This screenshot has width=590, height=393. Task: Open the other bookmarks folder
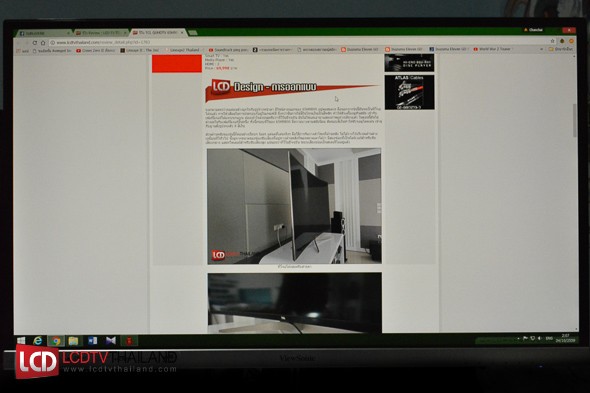pos(561,49)
